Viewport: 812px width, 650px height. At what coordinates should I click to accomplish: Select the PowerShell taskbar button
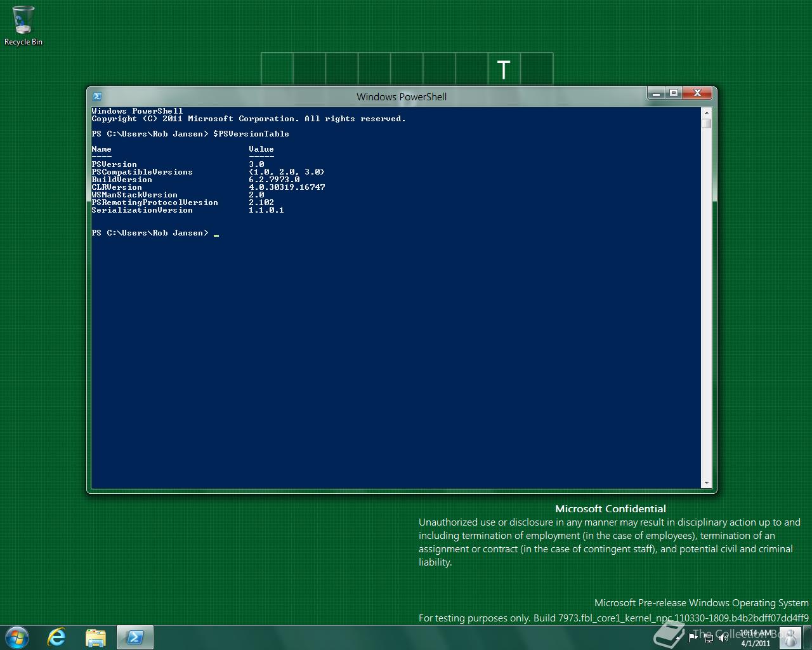[x=135, y=637]
